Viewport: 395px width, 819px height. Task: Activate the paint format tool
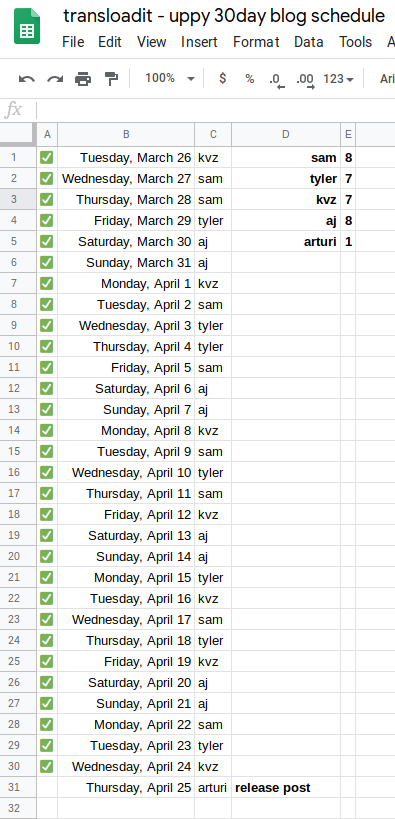point(111,79)
